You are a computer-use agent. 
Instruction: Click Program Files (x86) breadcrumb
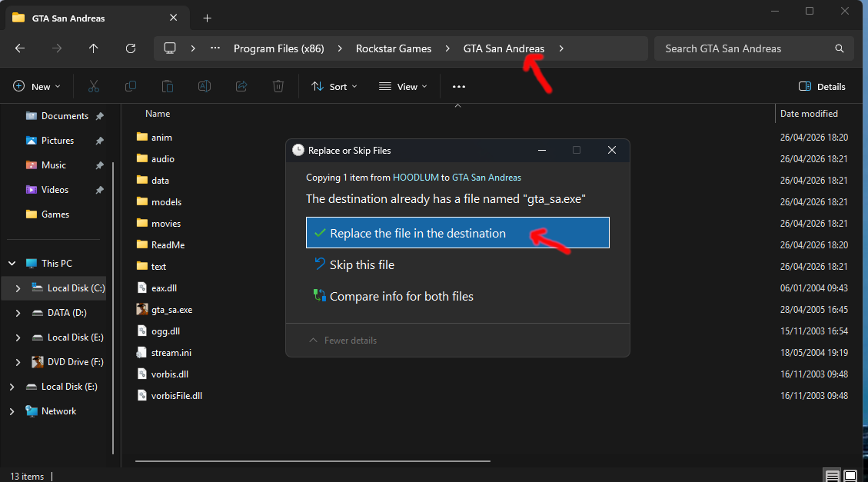click(x=279, y=48)
